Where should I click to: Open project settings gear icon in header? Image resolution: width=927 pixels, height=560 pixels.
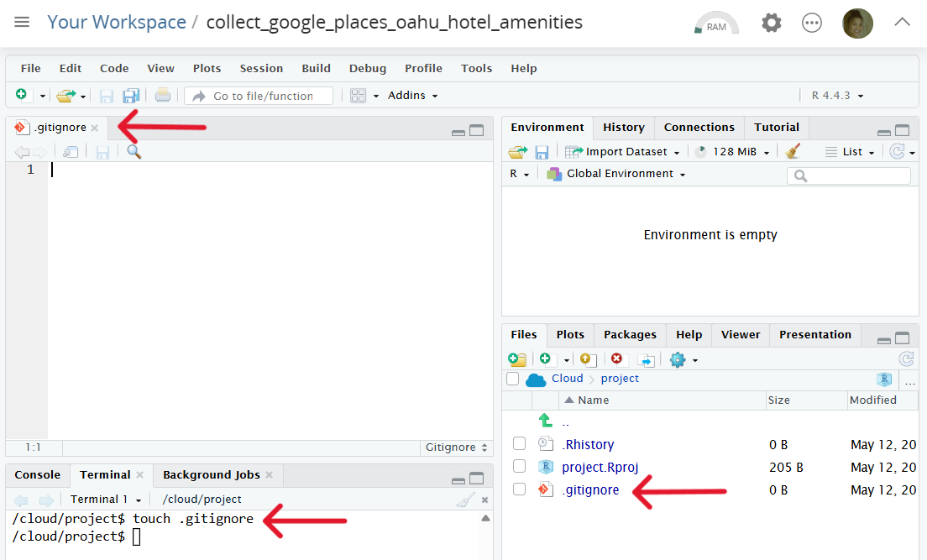771,23
